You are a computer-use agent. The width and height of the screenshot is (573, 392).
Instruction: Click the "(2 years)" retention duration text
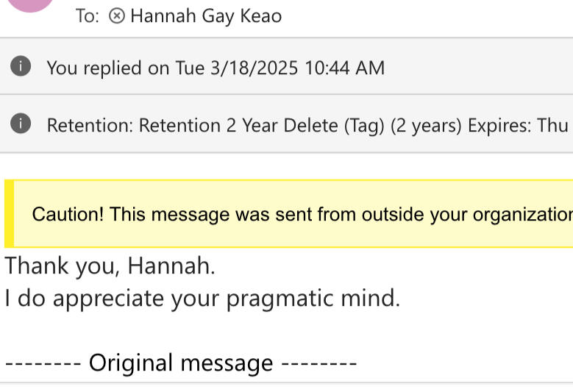pos(426,126)
